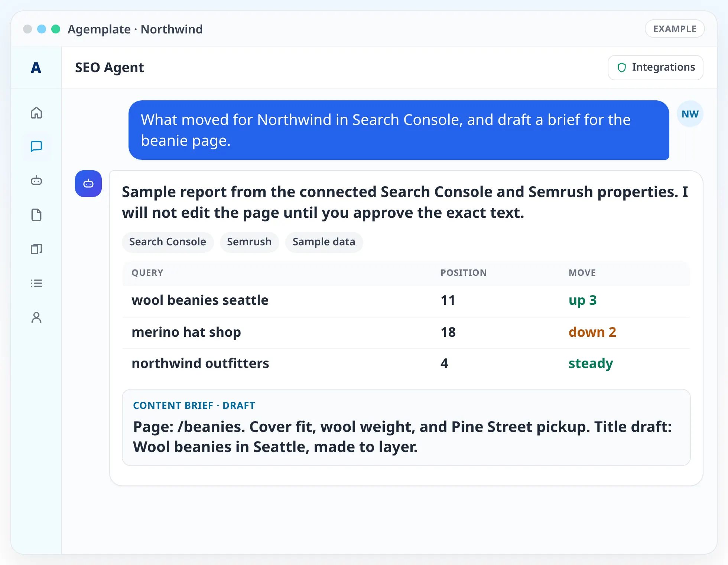Open the user profile sidebar icon

click(x=36, y=317)
